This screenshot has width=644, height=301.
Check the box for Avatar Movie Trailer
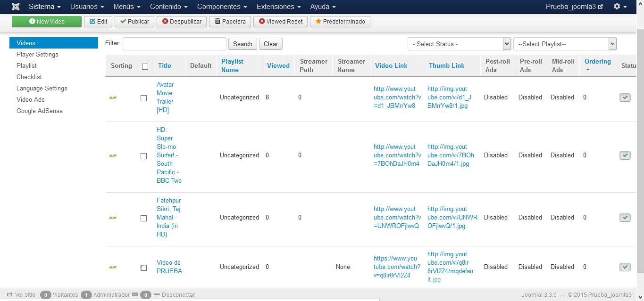[x=144, y=98]
